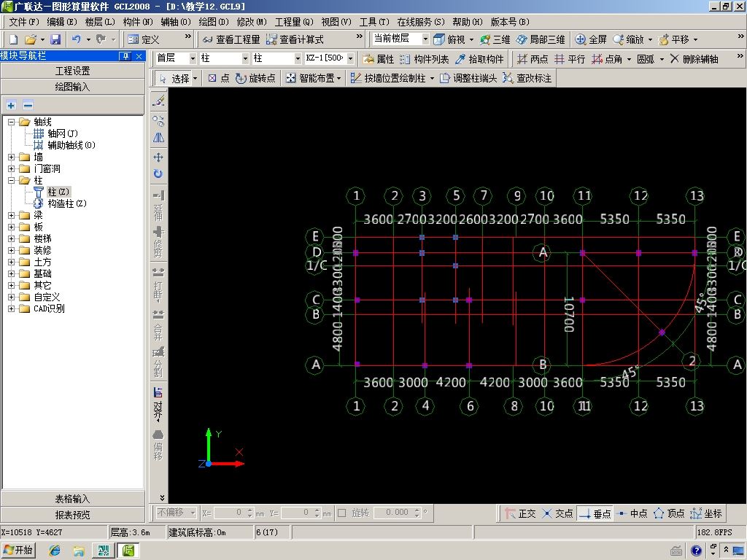
Task: Click the 工程设置 panel button
Action: coord(72,71)
